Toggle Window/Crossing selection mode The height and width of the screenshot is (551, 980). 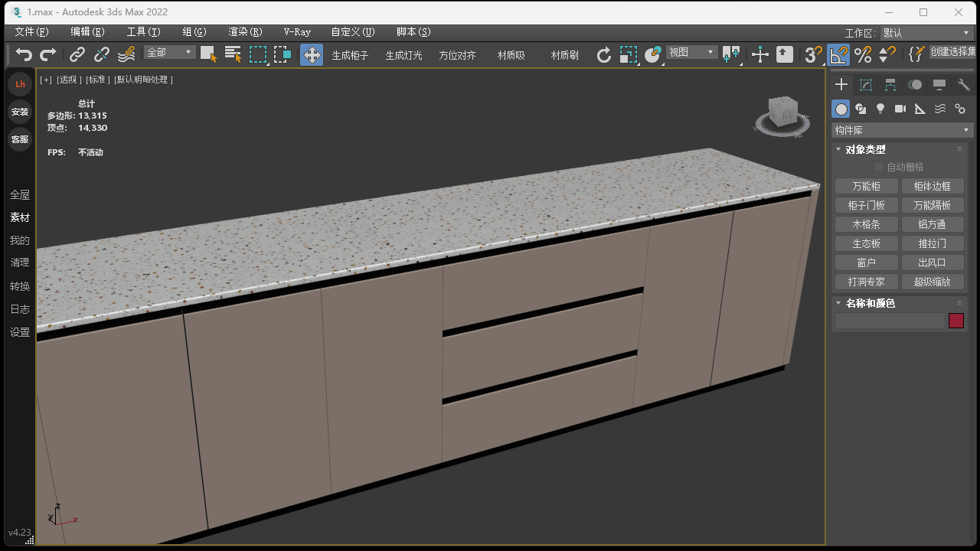tap(283, 54)
